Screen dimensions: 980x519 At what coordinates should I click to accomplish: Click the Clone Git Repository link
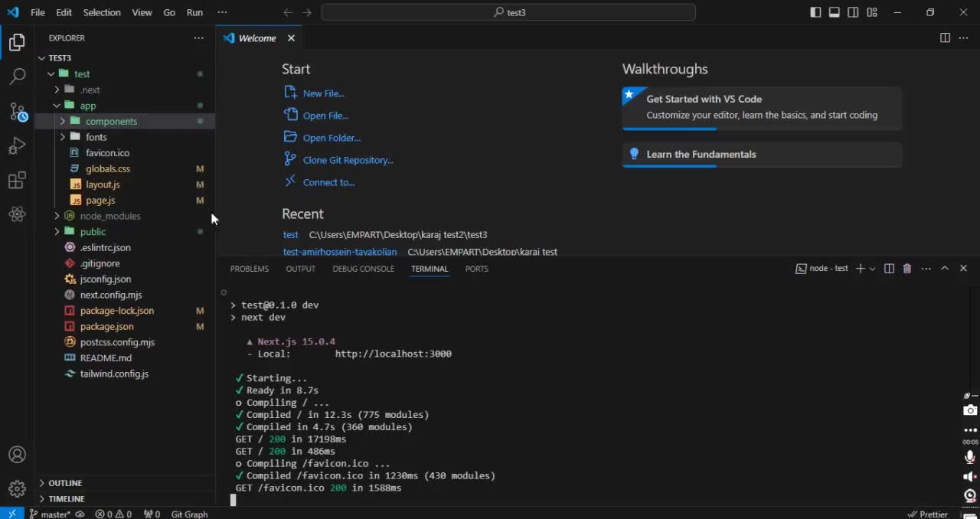(x=348, y=160)
